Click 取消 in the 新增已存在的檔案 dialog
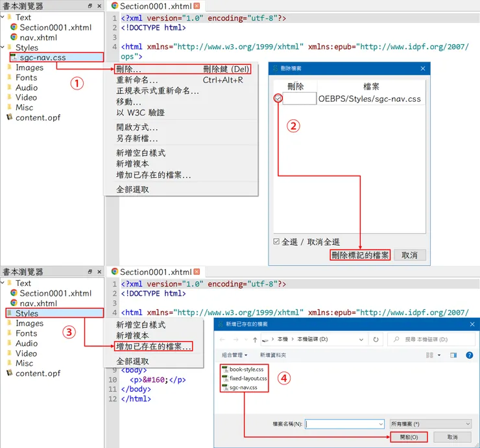 tap(452, 437)
